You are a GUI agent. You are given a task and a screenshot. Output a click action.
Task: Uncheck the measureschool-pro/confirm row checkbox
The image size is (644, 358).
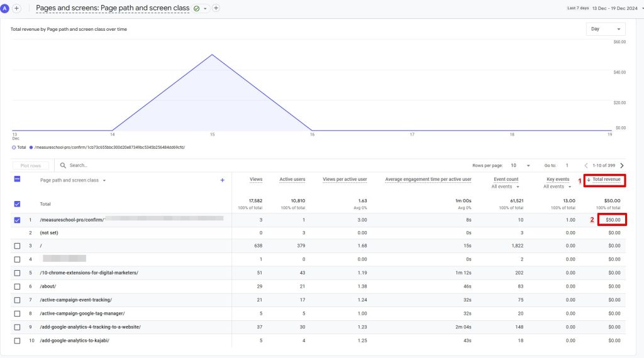(x=17, y=220)
